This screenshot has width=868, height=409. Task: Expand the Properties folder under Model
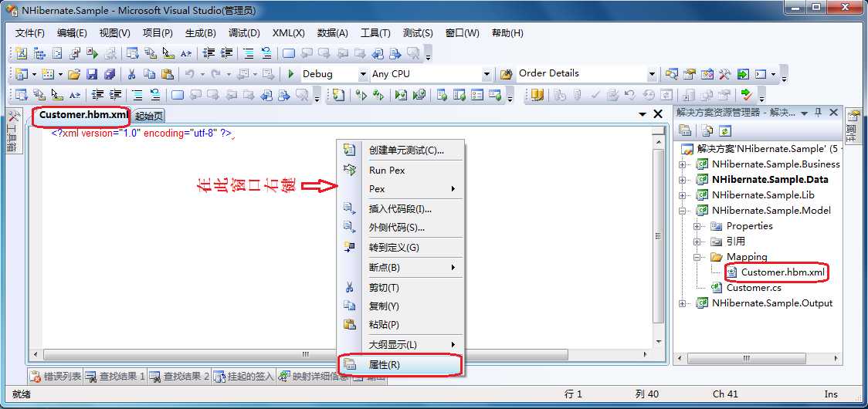697,226
